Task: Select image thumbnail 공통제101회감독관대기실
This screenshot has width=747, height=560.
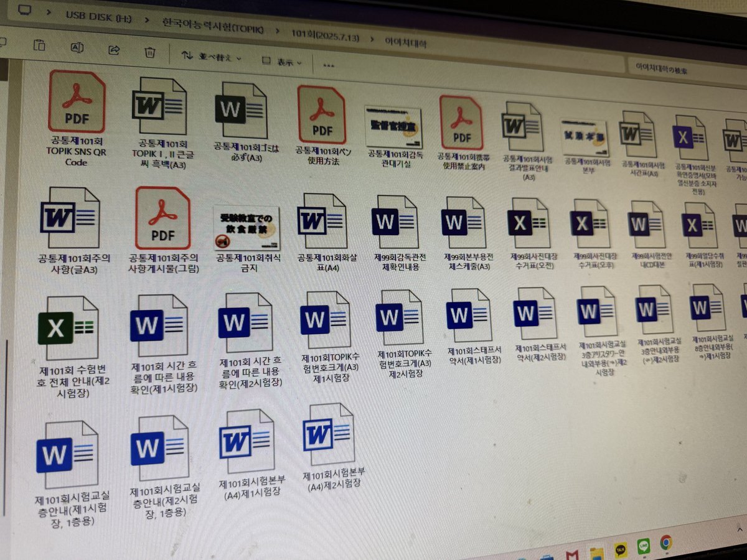Action: point(393,136)
